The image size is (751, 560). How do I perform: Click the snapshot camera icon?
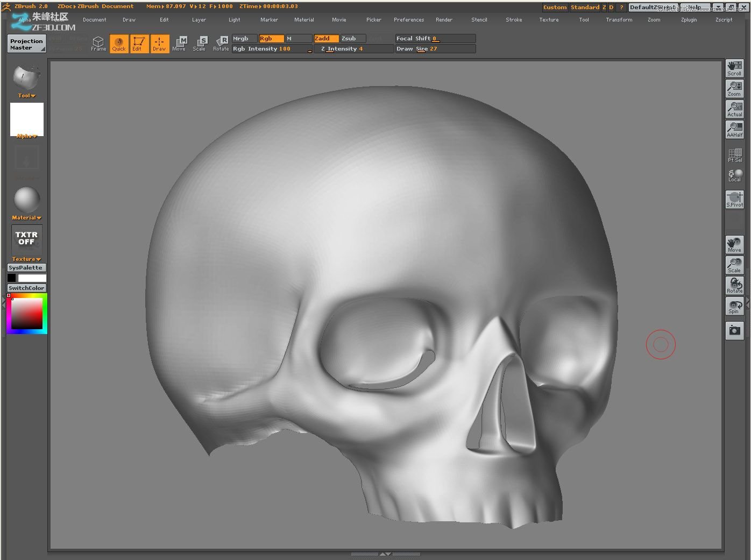[x=734, y=330]
